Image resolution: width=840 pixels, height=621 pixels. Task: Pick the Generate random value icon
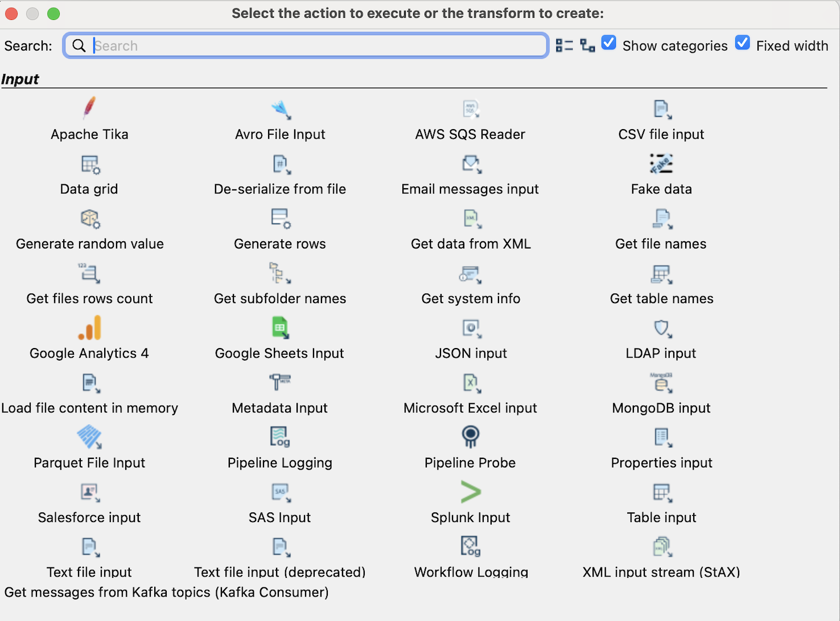(x=90, y=219)
